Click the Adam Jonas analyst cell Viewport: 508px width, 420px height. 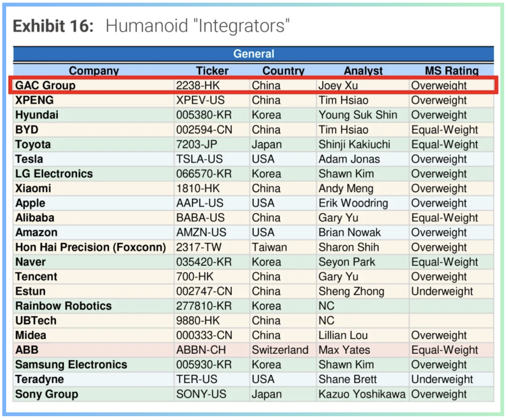coord(349,159)
